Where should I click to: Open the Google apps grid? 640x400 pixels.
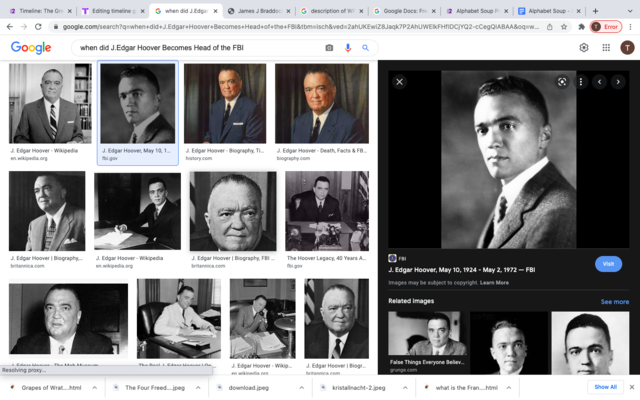point(606,48)
